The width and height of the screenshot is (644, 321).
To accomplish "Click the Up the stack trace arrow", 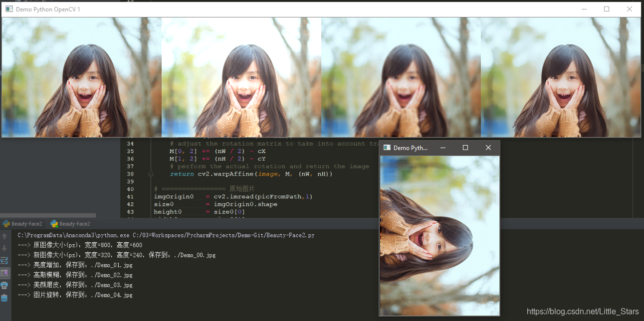I will pyautogui.click(x=4, y=236).
